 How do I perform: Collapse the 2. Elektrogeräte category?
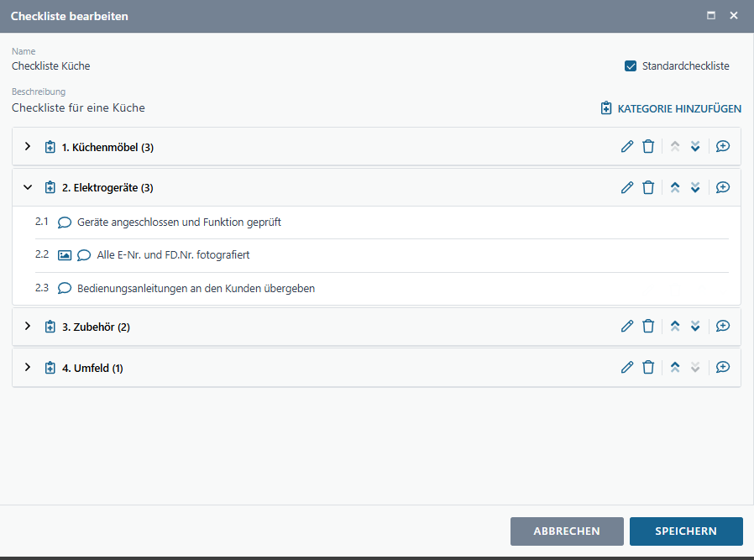click(27, 188)
